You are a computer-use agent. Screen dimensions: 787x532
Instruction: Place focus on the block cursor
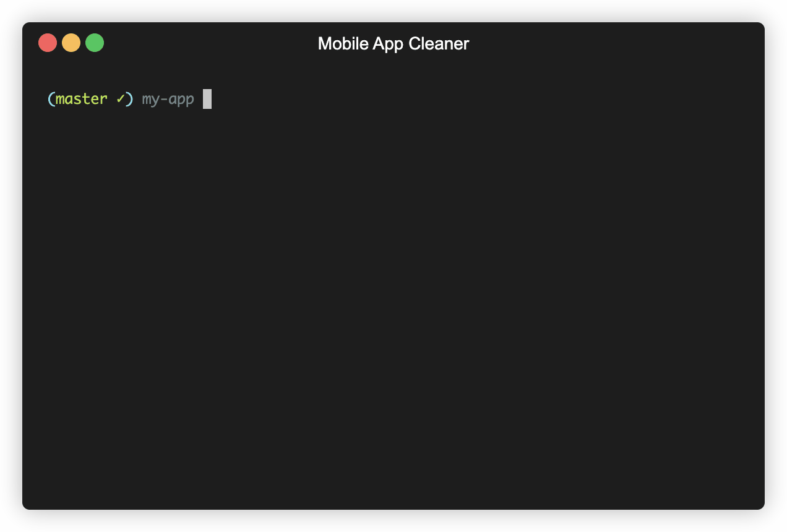(207, 99)
